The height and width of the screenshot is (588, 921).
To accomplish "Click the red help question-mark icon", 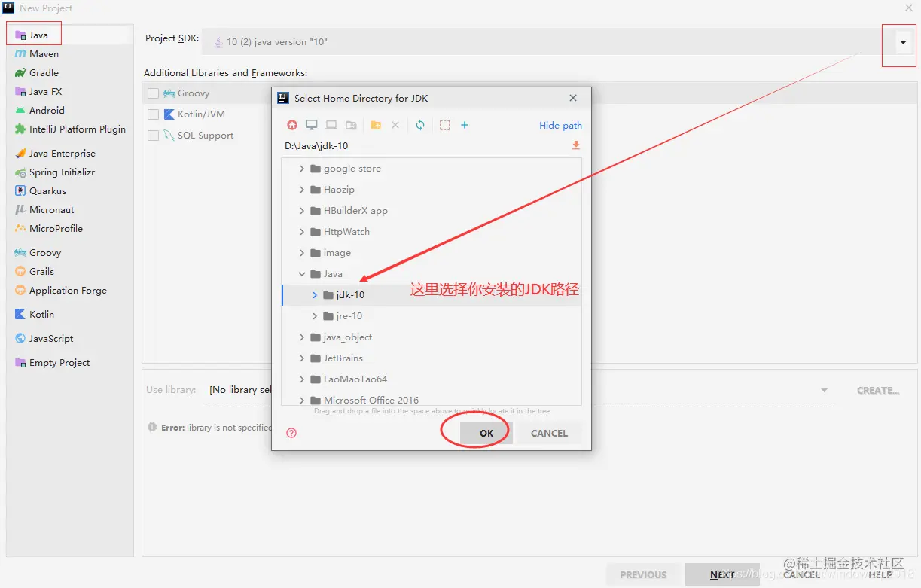I will coord(292,433).
